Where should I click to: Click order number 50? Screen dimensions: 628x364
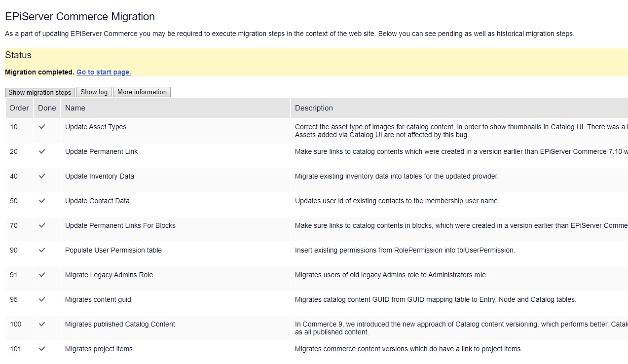(x=14, y=201)
